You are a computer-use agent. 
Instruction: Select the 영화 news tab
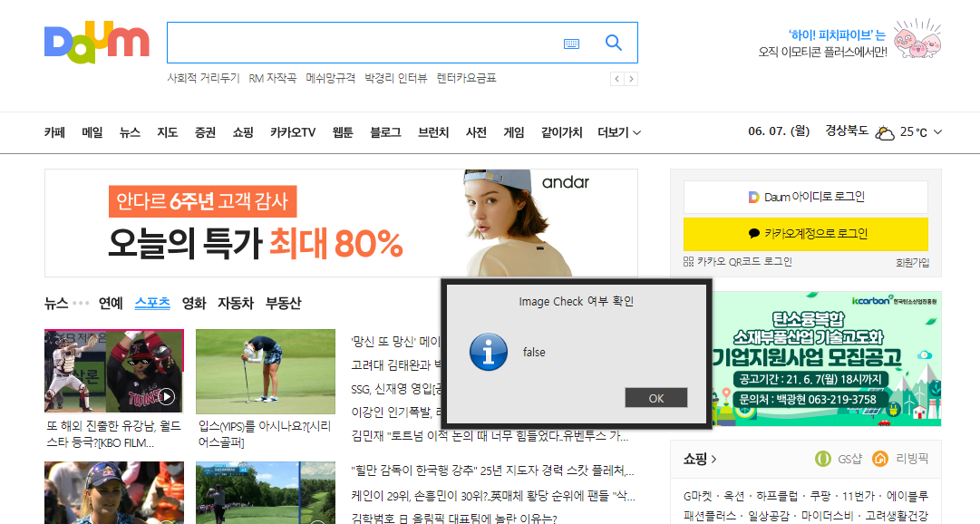[x=194, y=304]
